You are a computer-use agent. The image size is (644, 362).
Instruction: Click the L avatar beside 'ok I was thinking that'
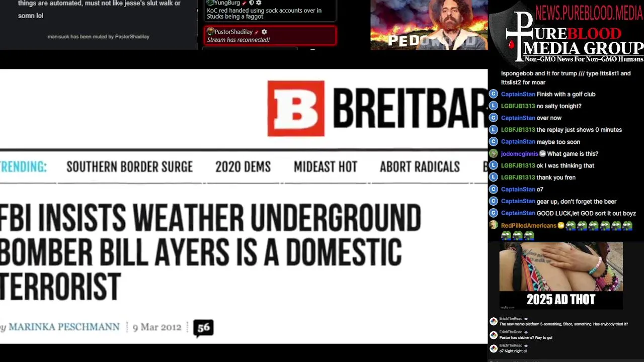493,165
